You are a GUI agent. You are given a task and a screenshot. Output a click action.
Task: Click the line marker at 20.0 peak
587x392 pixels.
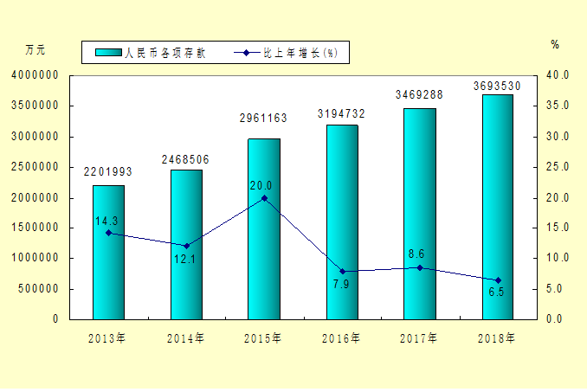[264, 198]
